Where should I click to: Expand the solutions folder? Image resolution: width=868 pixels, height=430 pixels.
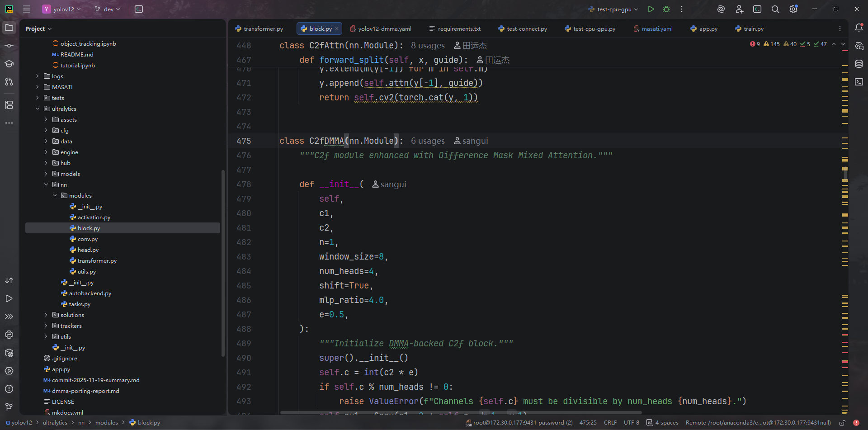(46, 315)
